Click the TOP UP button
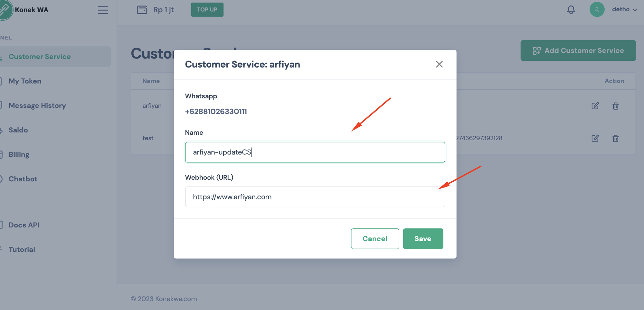Screen dimensions: 644x310 coord(207,10)
